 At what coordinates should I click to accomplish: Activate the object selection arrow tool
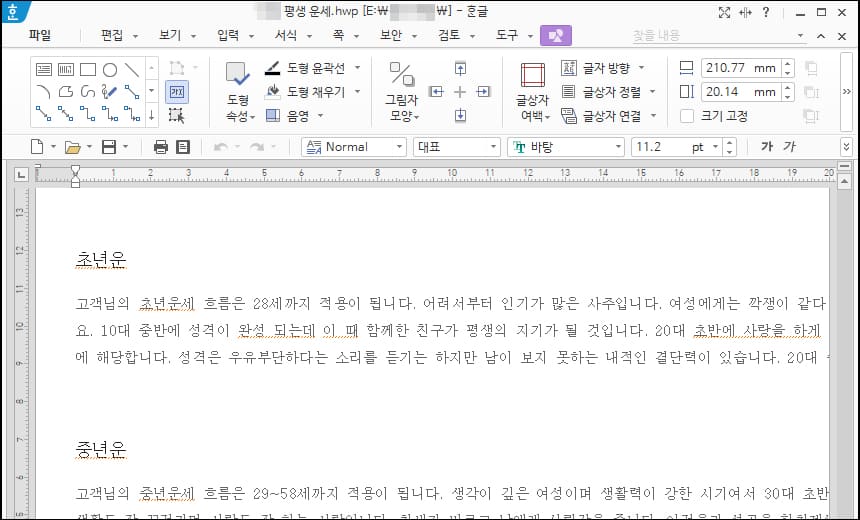[177, 115]
